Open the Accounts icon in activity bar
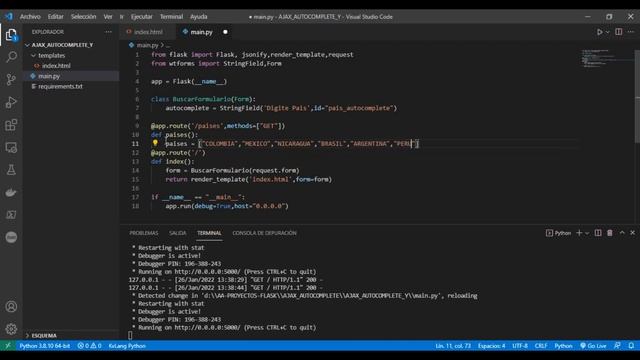The image size is (640, 360). (11, 307)
